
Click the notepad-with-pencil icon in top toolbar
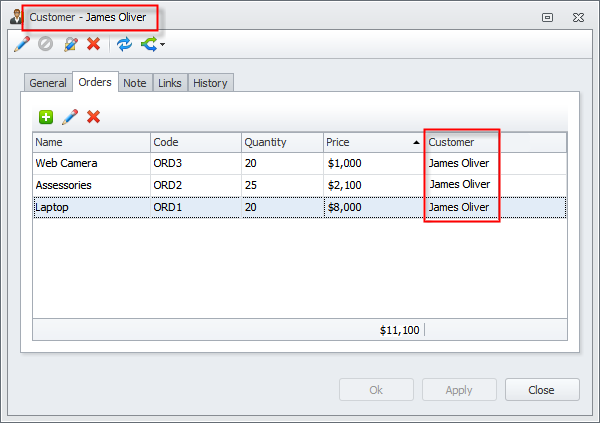pyautogui.click(x=70, y=44)
